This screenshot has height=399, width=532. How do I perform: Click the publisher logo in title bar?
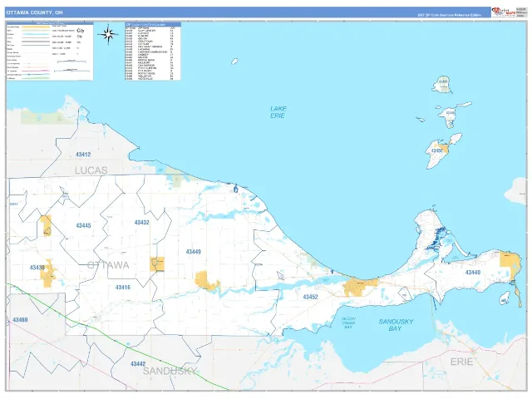coord(504,12)
